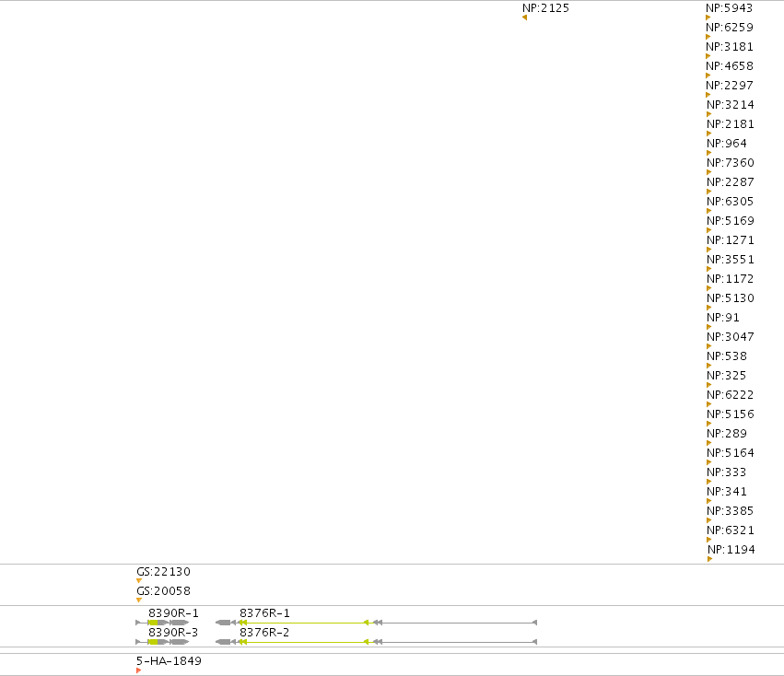Viewport: 784px width, 676px height.
Task: Click the 8390R-3 gene model glyph
Action: tap(162, 642)
